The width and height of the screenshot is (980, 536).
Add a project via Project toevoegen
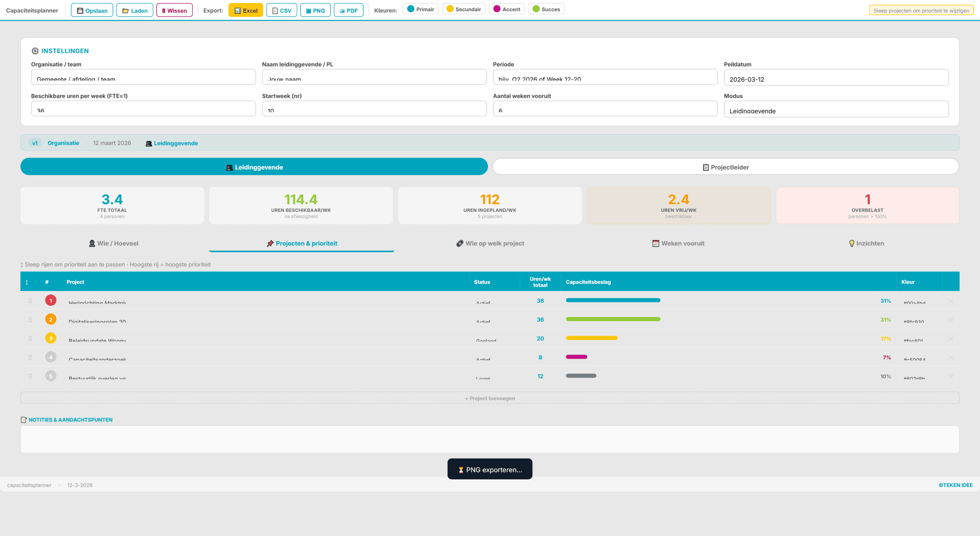point(490,398)
